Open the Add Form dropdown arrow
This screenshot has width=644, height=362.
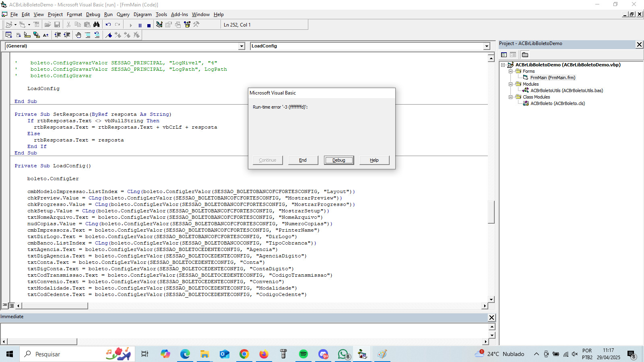point(29,25)
